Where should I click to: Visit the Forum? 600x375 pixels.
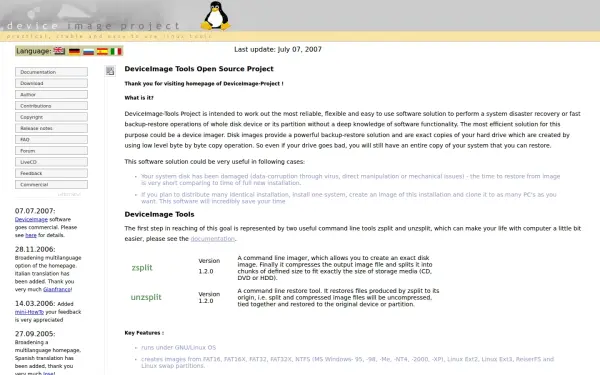[x=51, y=151]
